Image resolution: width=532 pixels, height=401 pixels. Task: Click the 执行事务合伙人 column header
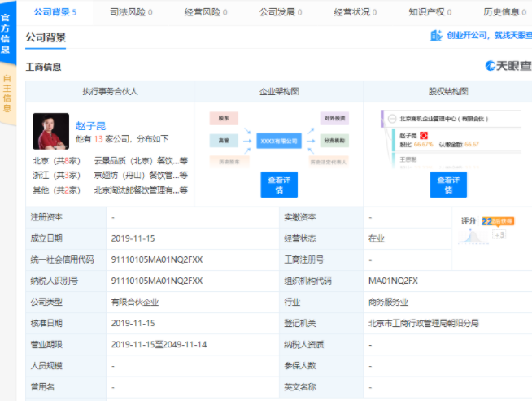110,92
